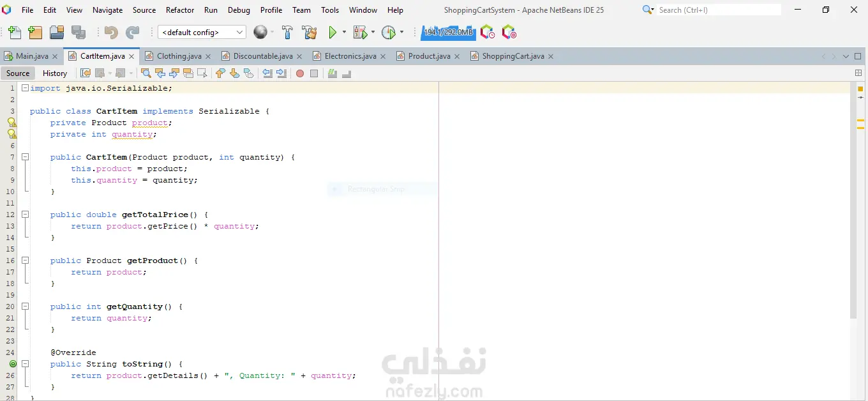Click the Find Selection magnifier icon

[x=146, y=73]
